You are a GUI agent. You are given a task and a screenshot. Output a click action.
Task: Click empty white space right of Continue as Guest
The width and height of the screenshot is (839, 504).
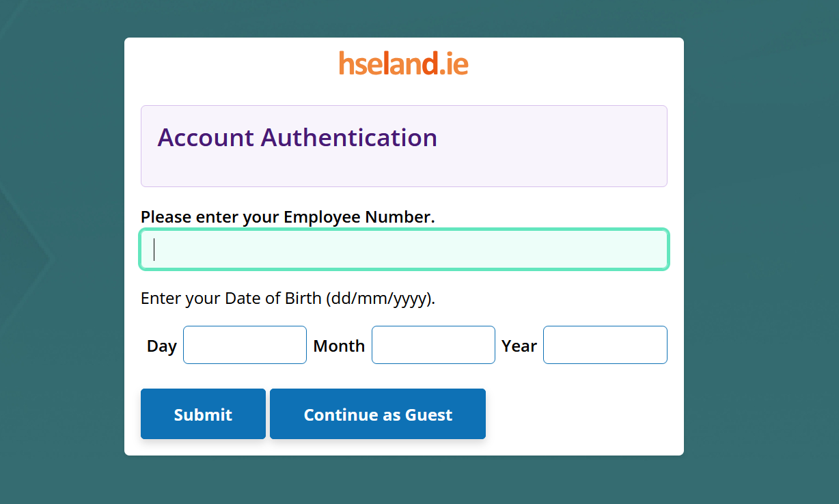(x=581, y=414)
